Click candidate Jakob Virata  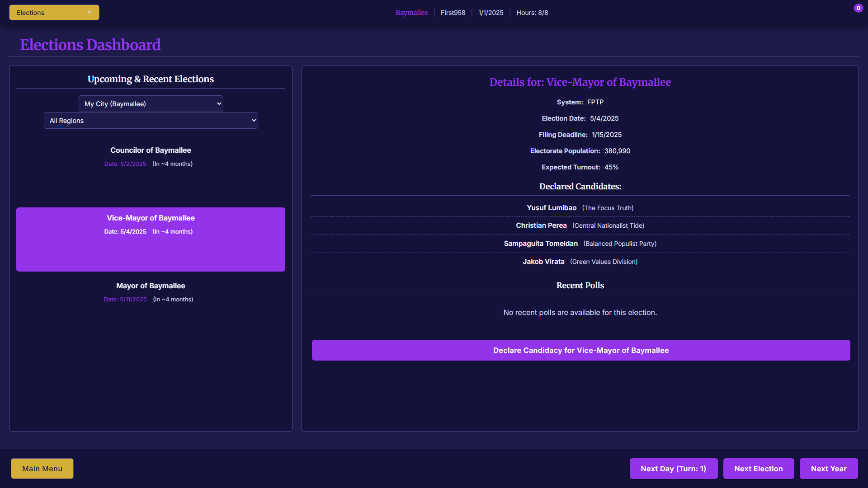point(543,262)
